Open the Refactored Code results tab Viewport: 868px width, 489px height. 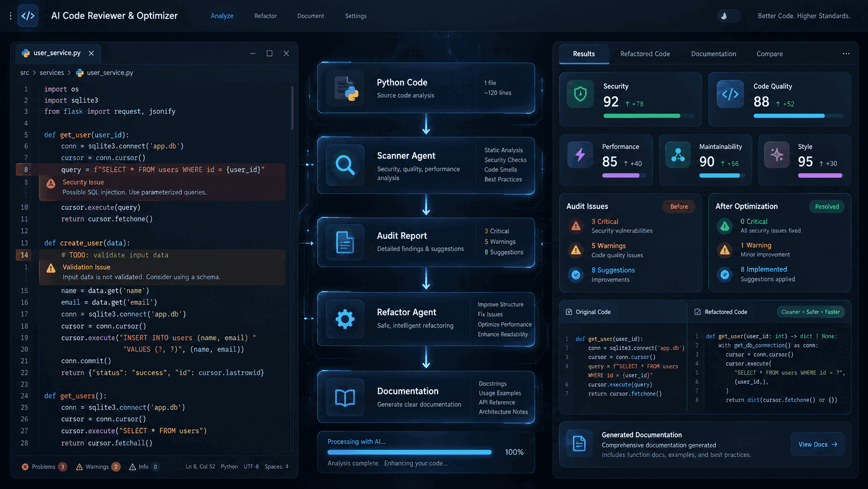pyautogui.click(x=645, y=54)
